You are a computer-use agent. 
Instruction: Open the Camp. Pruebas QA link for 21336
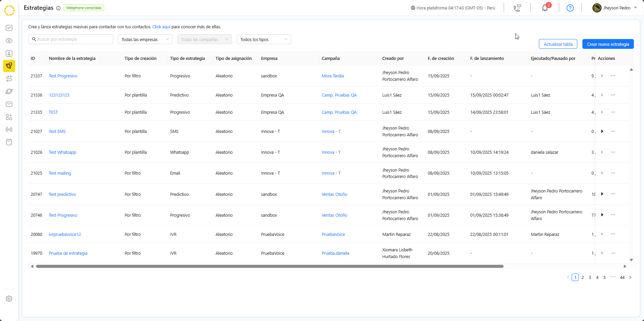tap(339, 95)
